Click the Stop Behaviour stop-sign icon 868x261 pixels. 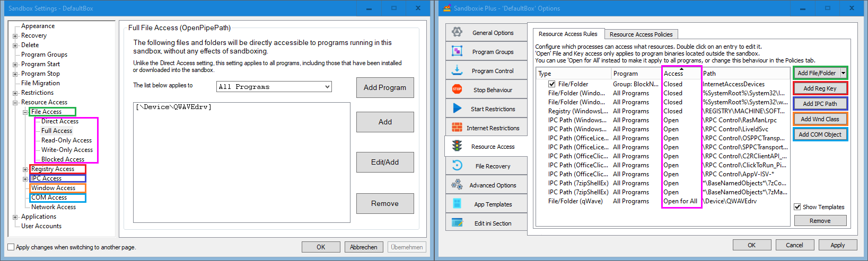457,89
